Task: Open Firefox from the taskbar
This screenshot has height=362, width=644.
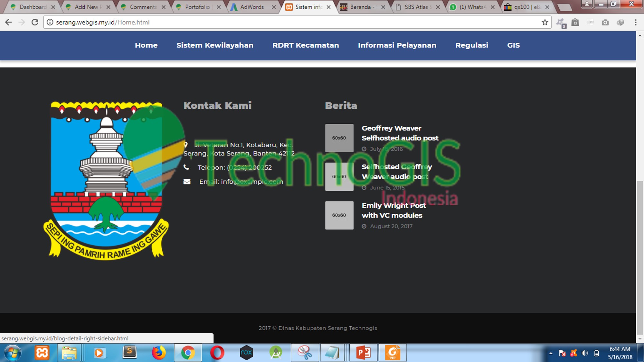Action: (x=158, y=353)
